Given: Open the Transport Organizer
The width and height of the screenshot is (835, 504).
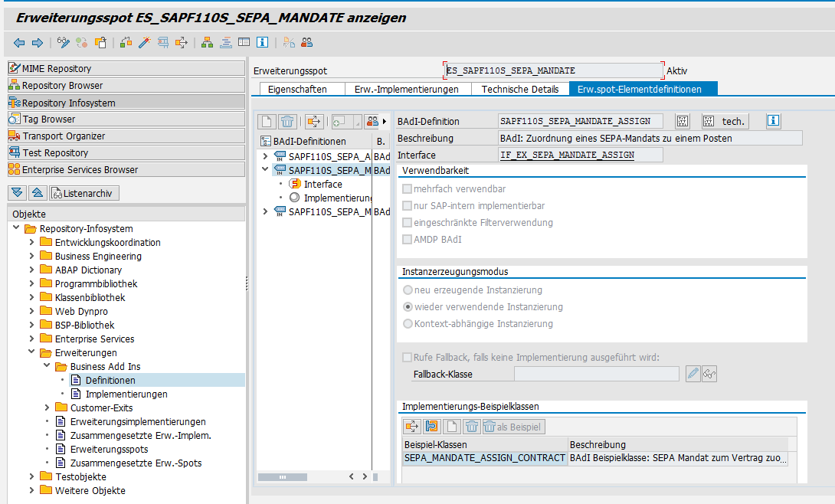Looking at the screenshot, I should (x=64, y=136).
